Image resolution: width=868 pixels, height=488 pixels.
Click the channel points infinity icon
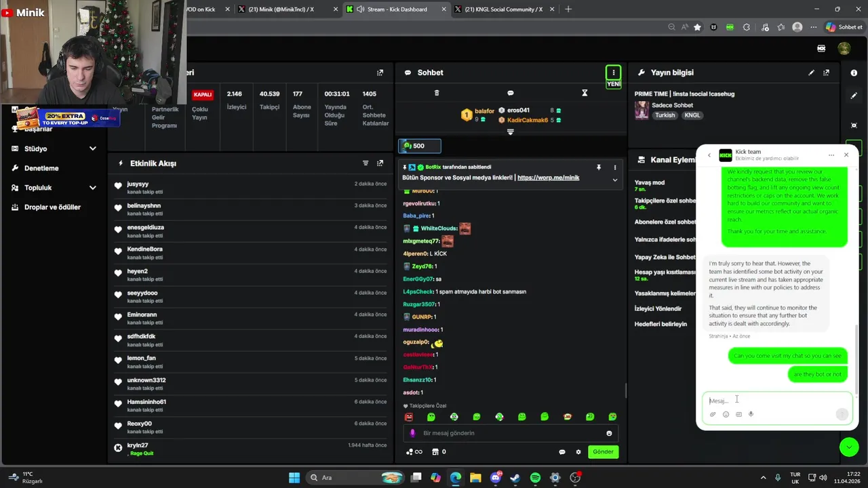(414, 452)
